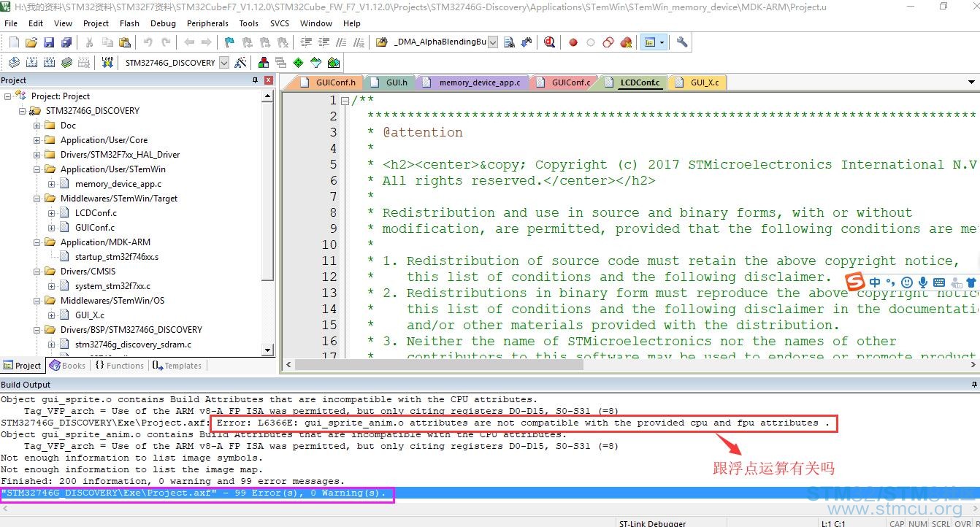
Task: Open the Project menu
Action: coord(96,23)
